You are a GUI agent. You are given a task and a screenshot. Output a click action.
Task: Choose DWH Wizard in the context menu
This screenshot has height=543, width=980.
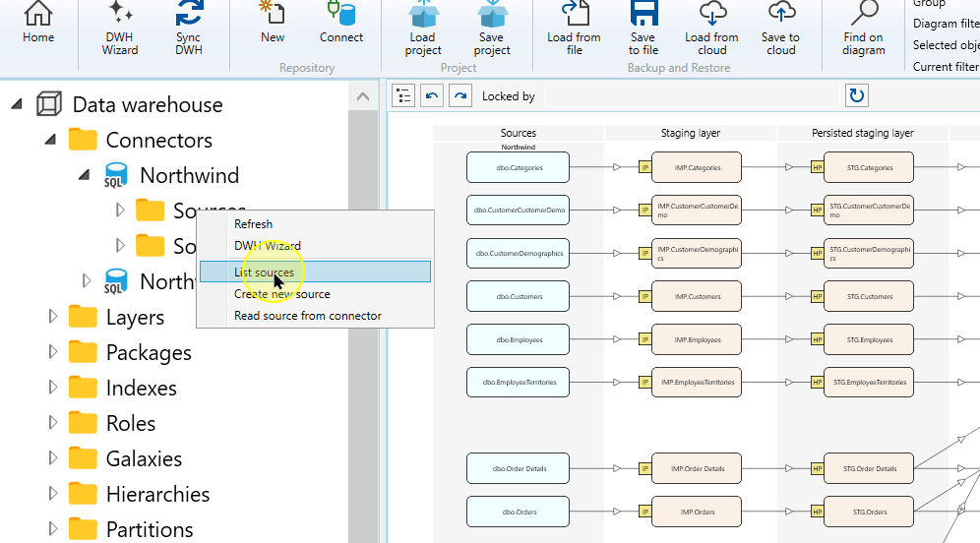tap(315, 246)
